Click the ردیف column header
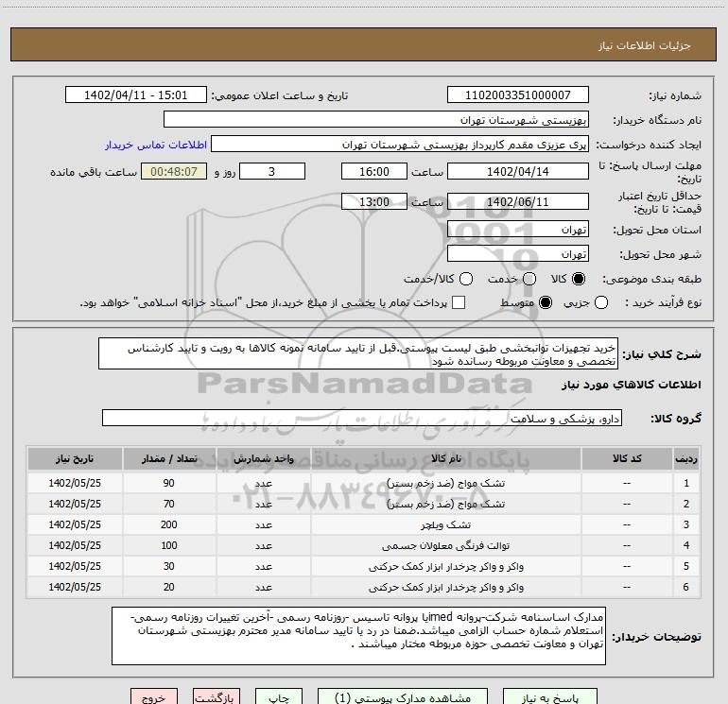This screenshot has width=728, height=704. pos(686,458)
